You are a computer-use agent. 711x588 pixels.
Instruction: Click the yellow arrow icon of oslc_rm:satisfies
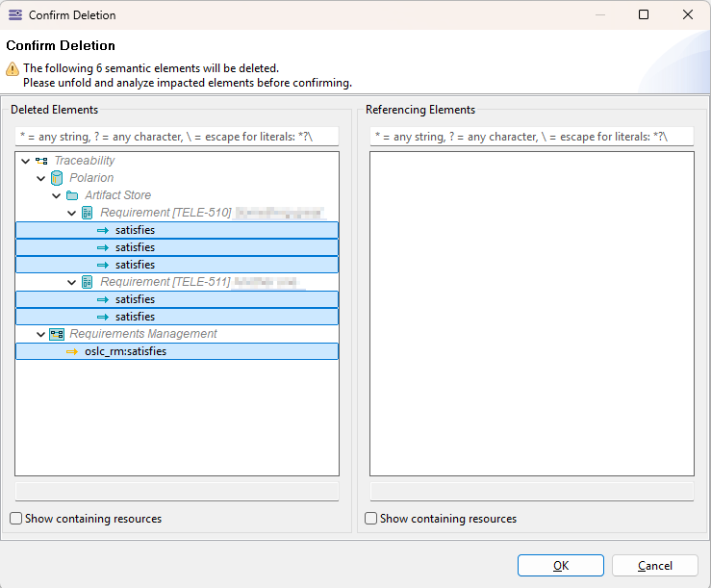point(72,351)
